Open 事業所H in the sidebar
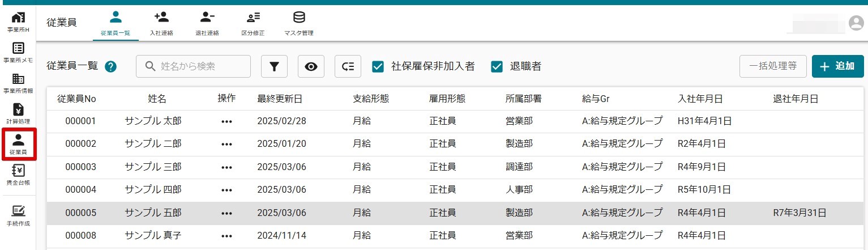This screenshot has height=250, width=868. [18, 22]
